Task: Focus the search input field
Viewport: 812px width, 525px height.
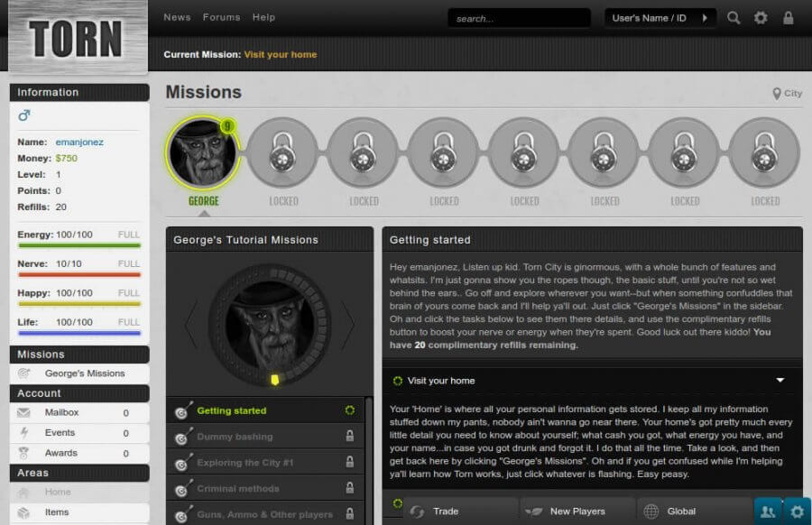Action: [x=519, y=18]
